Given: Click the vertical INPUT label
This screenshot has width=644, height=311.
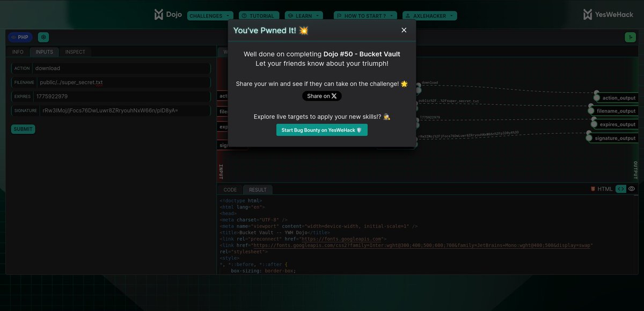Looking at the screenshot, I should pos(221,171).
